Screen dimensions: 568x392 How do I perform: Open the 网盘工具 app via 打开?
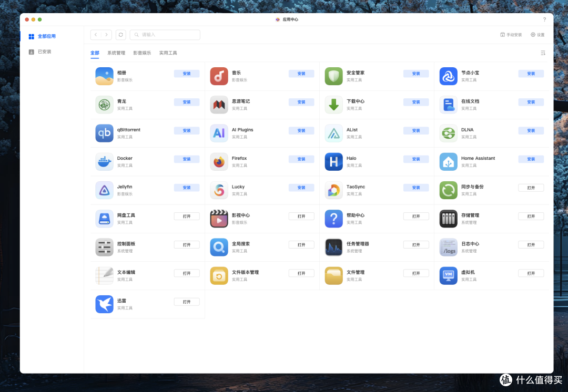[187, 216]
